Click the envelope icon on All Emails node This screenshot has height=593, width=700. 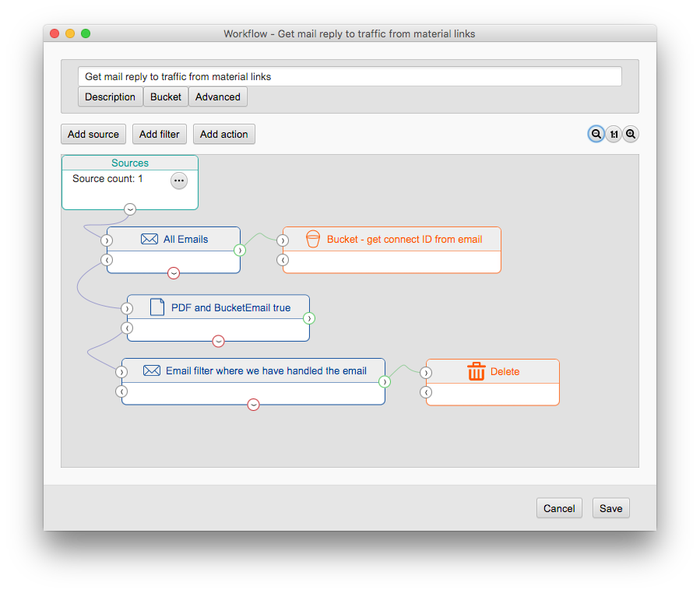coord(149,239)
